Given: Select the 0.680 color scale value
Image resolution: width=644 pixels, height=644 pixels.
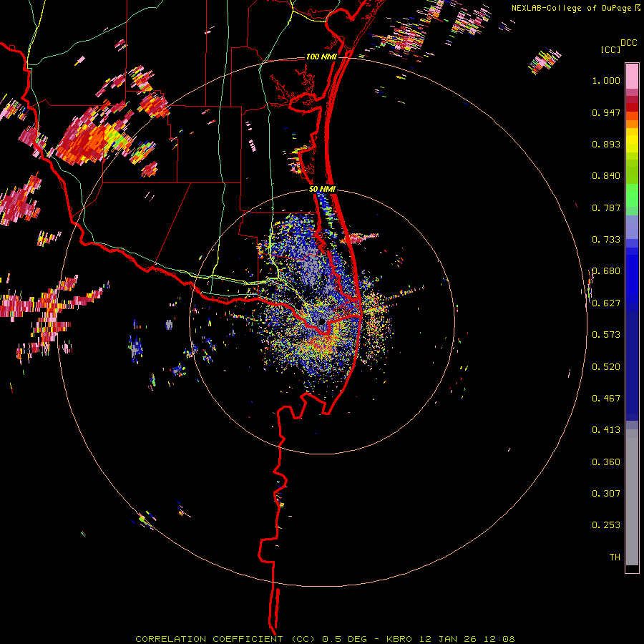Looking at the screenshot, I should (x=606, y=271).
